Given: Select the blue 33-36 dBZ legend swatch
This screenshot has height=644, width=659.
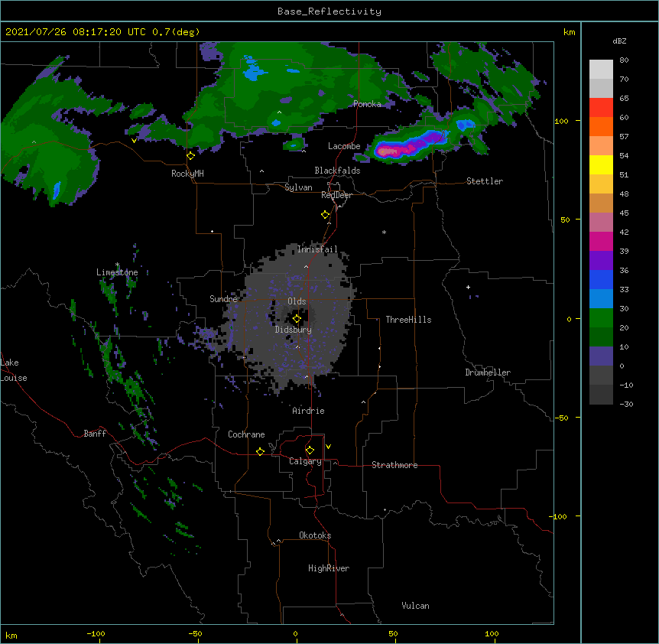Looking at the screenshot, I should point(601,279).
